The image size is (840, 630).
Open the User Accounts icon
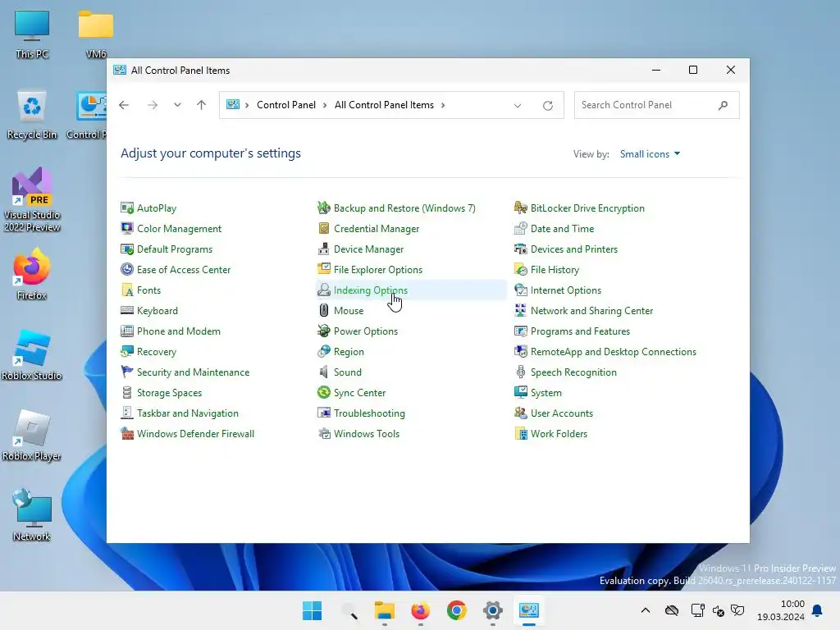click(x=520, y=413)
